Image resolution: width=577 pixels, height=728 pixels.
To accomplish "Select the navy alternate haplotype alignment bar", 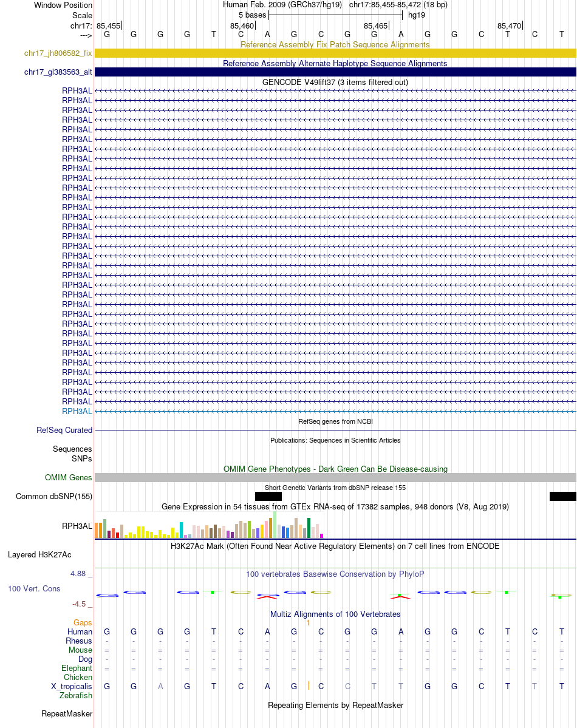I will tap(335, 72).
